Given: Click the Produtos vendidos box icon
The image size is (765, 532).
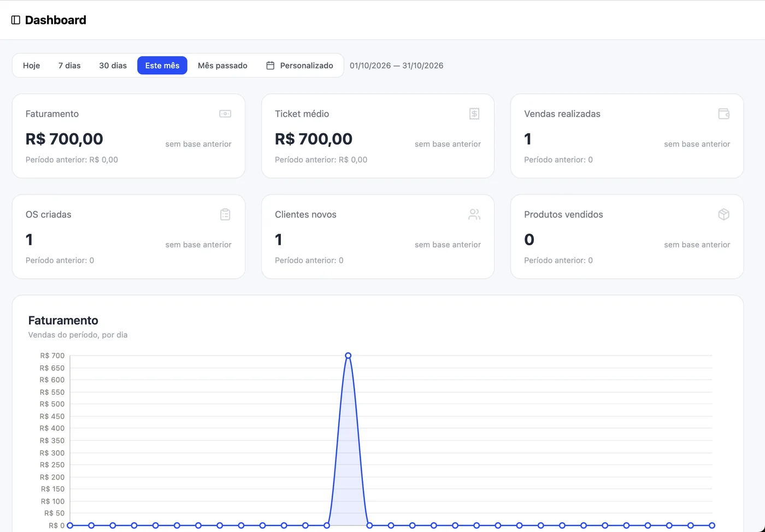Looking at the screenshot, I should (x=723, y=214).
